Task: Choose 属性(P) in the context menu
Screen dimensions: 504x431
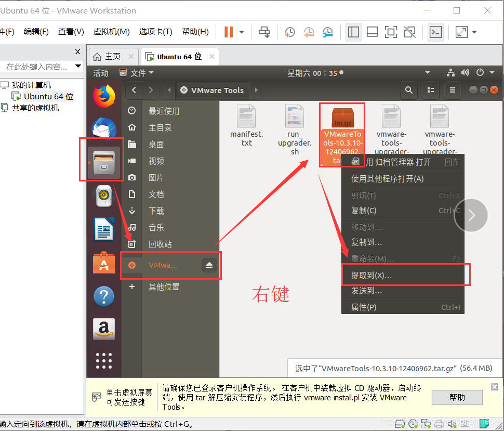Action: click(403, 307)
